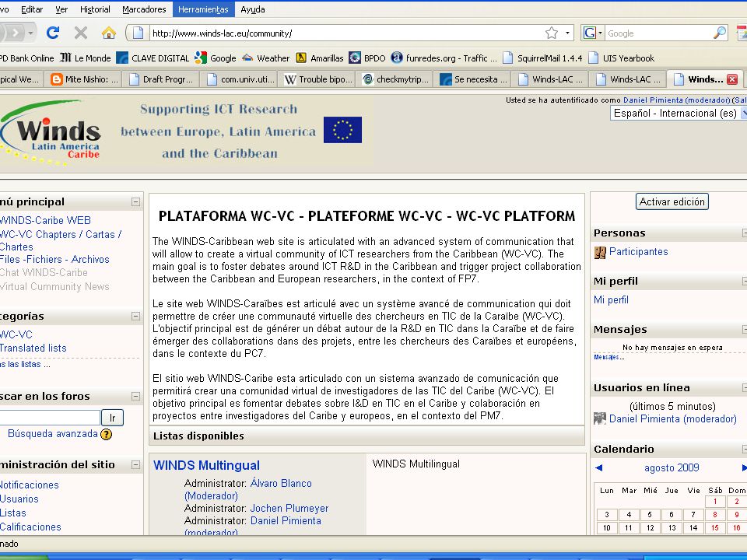Open the Historial menu
Viewport: 747px width, 560px height.
[x=95, y=9]
